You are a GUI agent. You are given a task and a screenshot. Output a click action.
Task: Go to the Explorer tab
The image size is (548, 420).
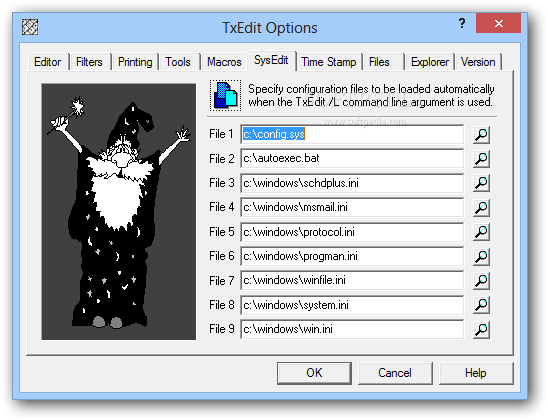(x=430, y=62)
